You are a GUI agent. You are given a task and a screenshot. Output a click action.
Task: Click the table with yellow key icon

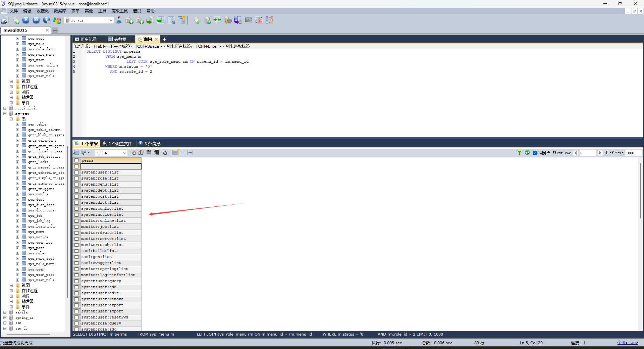pos(182,20)
